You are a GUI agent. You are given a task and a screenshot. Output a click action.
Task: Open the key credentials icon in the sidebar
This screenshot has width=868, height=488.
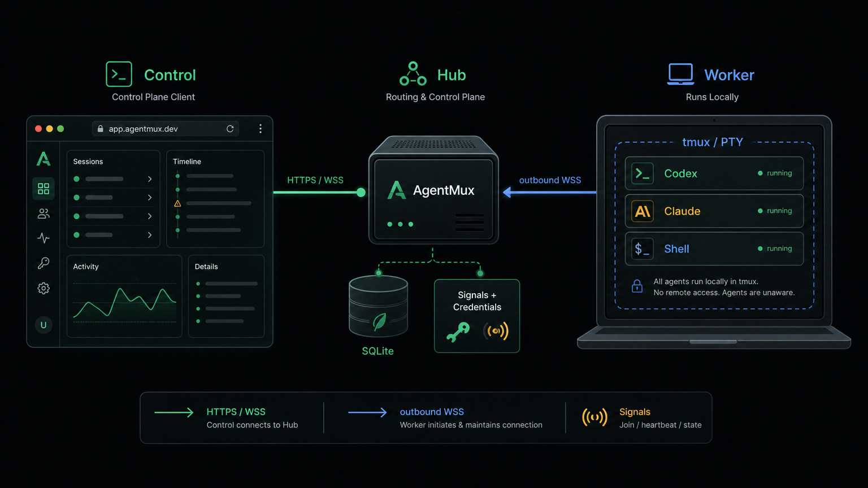(x=44, y=263)
